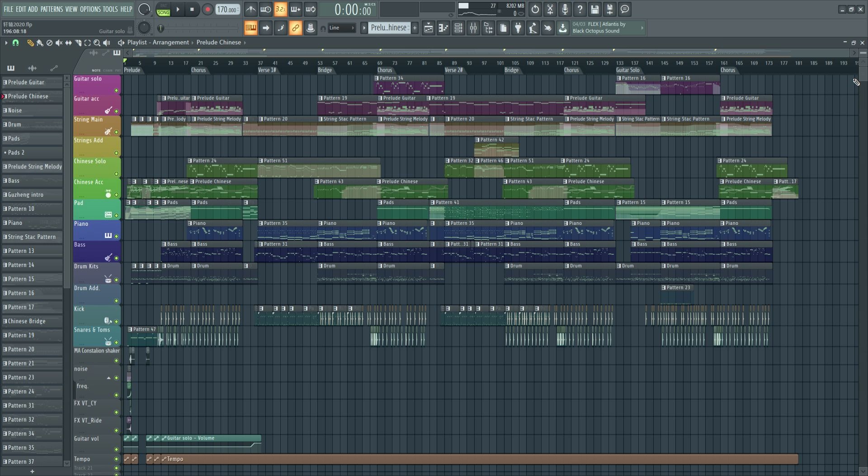Open the Browser view icon
This screenshot has height=476, width=868.
[x=488, y=28]
